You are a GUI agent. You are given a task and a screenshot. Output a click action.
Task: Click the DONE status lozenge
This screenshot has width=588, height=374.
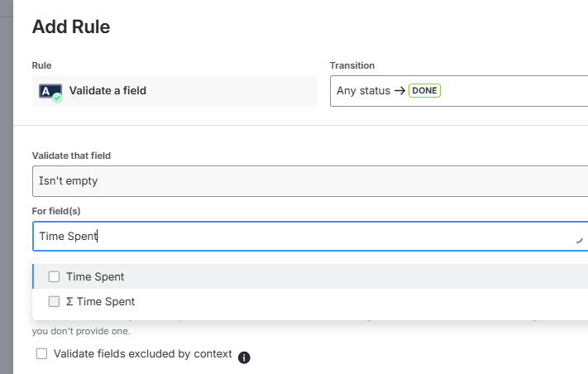425,91
